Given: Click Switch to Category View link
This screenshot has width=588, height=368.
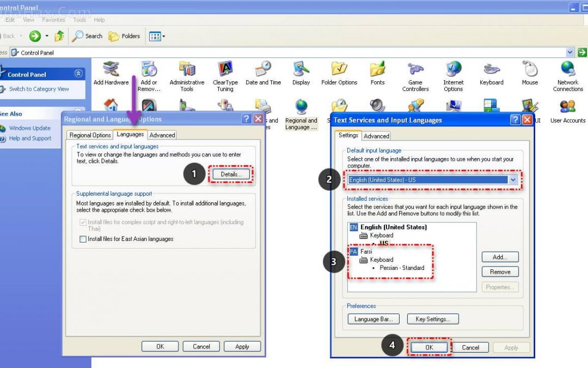Looking at the screenshot, I should coord(39,89).
